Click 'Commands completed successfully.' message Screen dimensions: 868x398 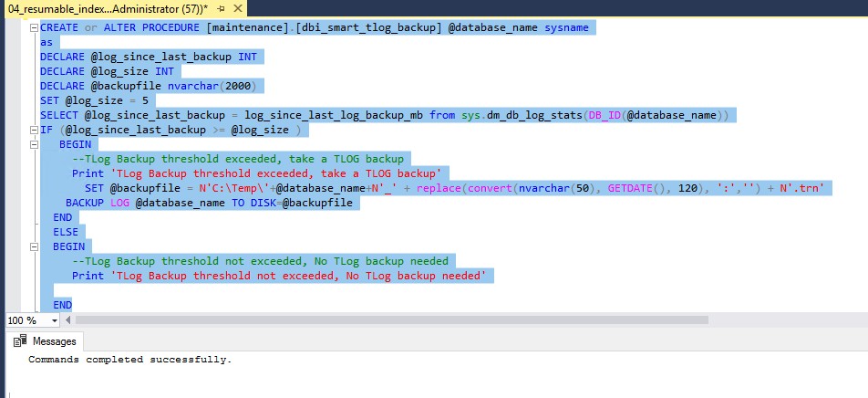(x=130, y=360)
